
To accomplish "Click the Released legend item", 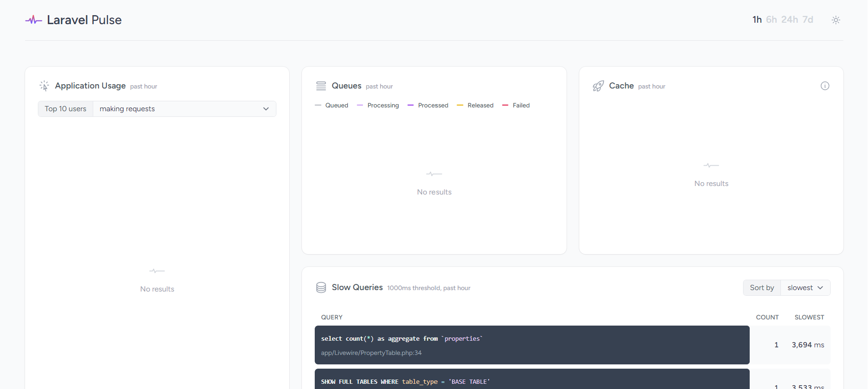I will tap(480, 106).
